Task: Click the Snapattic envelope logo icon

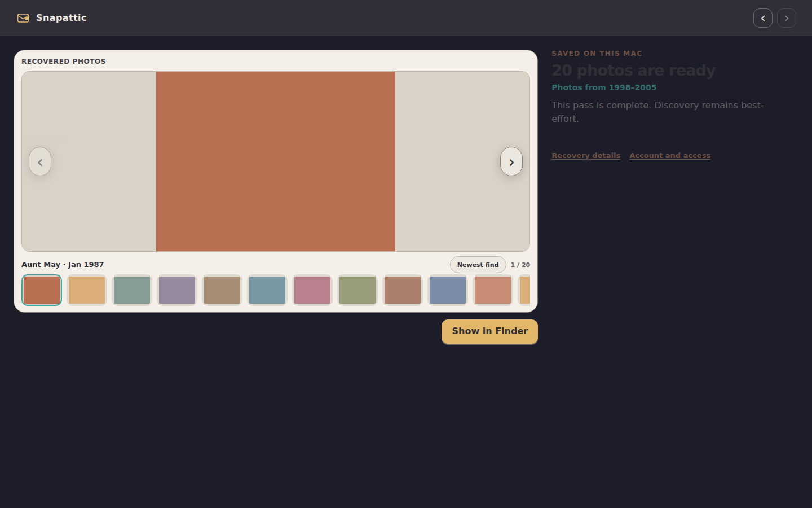Action: pyautogui.click(x=23, y=18)
